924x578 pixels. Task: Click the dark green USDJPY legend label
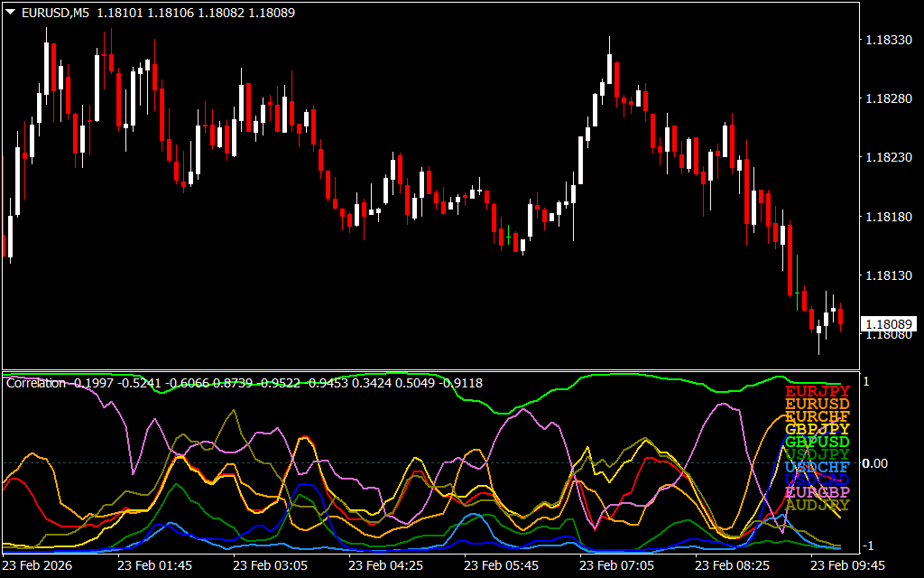click(x=818, y=454)
